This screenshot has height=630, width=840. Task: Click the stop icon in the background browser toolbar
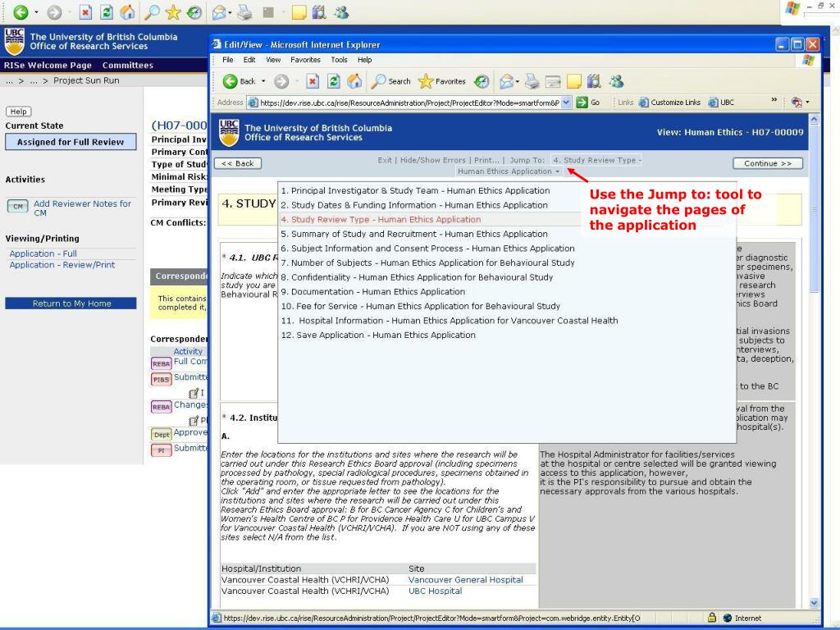(x=85, y=11)
